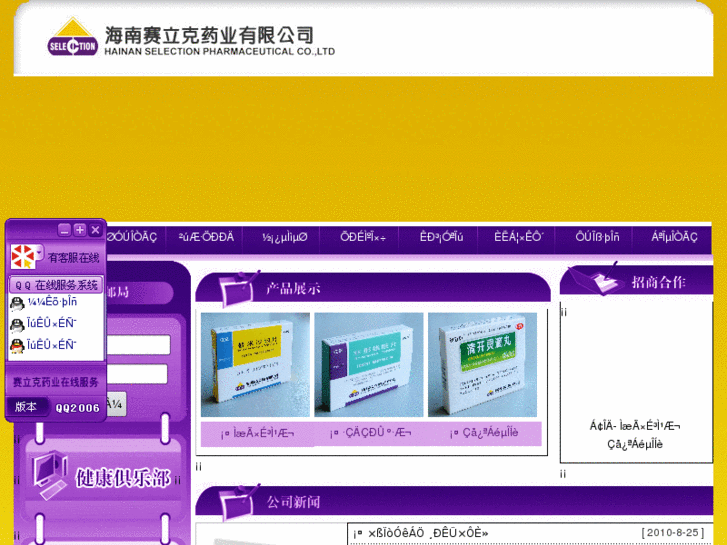Screen dimensions: 727x545
Task: Click the '版本' button in the QQ panel
Action: [26, 407]
